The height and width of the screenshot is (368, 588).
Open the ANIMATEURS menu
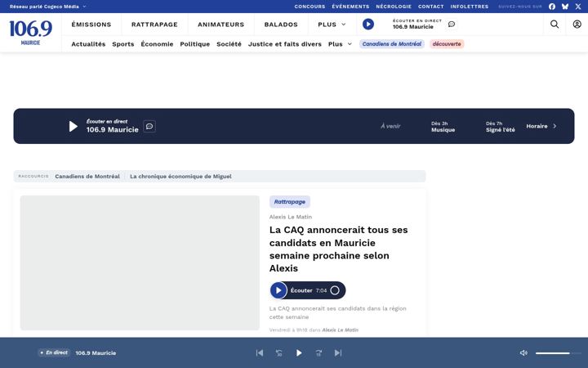pos(220,25)
